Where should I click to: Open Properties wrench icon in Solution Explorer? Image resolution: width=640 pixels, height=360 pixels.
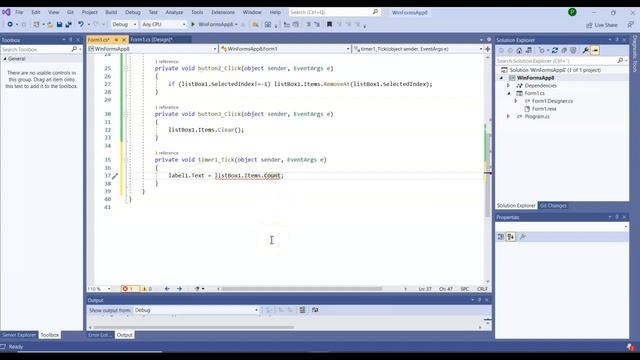(x=585, y=50)
